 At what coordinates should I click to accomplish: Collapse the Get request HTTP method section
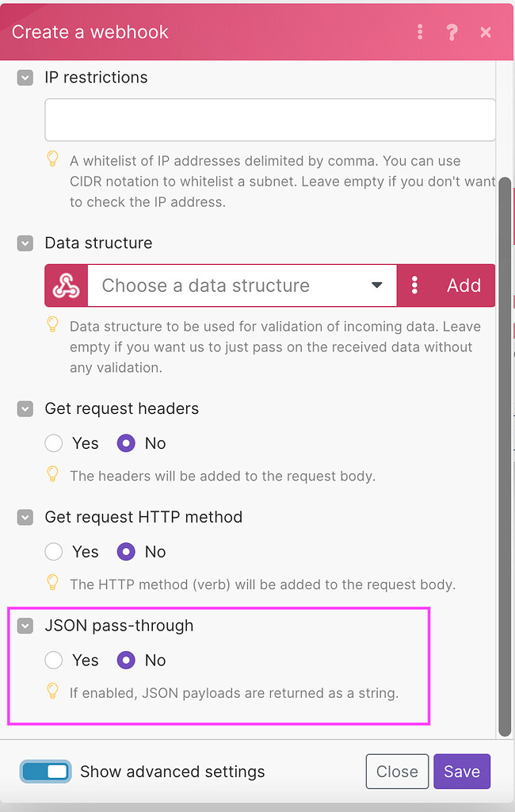coord(25,516)
